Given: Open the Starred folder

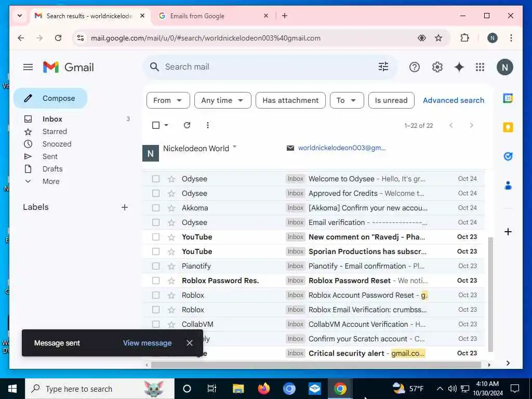Looking at the screenshot, I should coord(55,131).
